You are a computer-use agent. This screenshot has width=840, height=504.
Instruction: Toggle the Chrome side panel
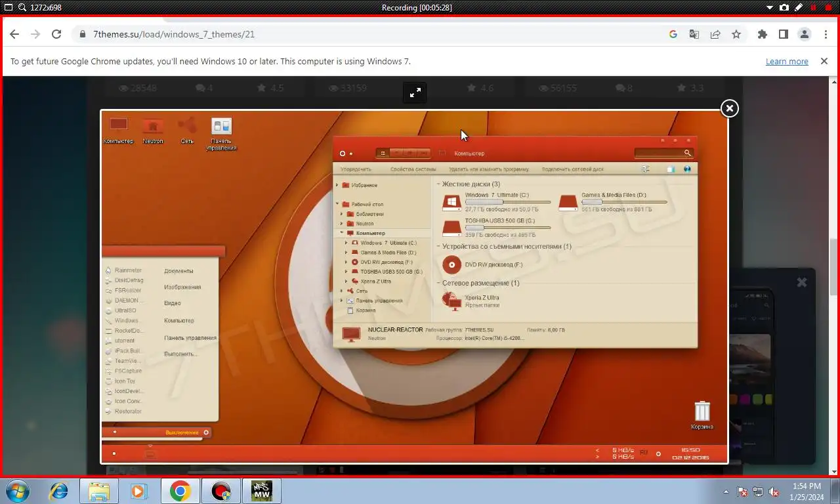[x=784, y=34]
